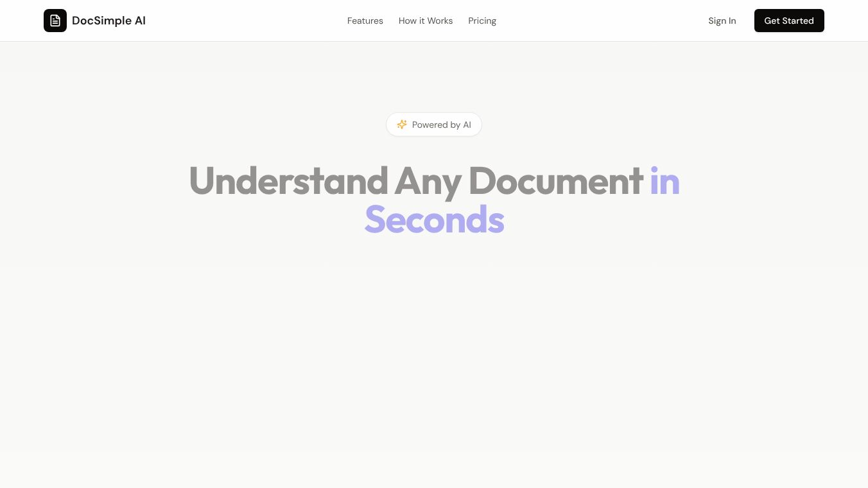This screenshot has height=488, width=868.
Task: Click the Understand Any Document headline
Action: click(x=416, y=180)
